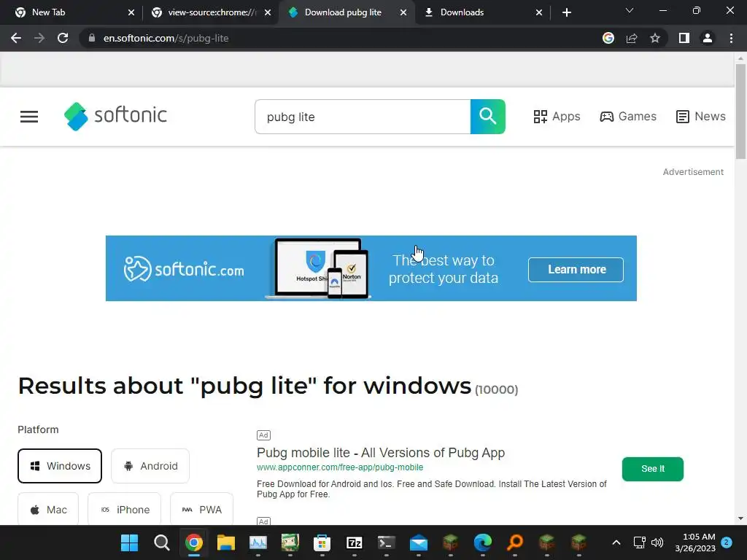
Task: Select the iPhone platform filter
Action: 124,510
